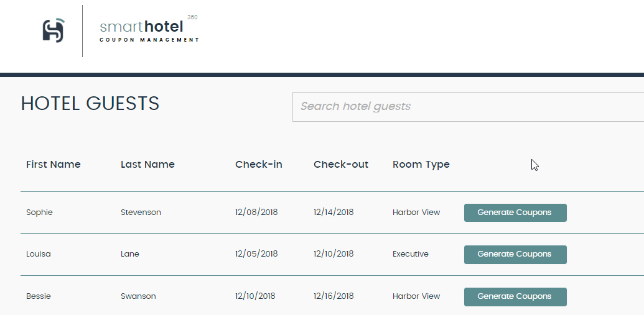Select the Check-out column header

pos(341,165)
